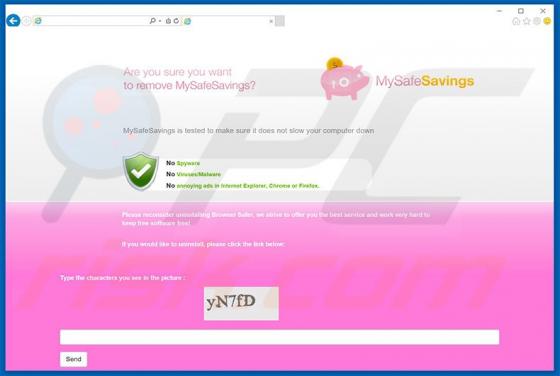The height and width of the screenshot is (376, 560).
Task: Open a new tab with blank tab button
Action: click(x=280, y=21)
